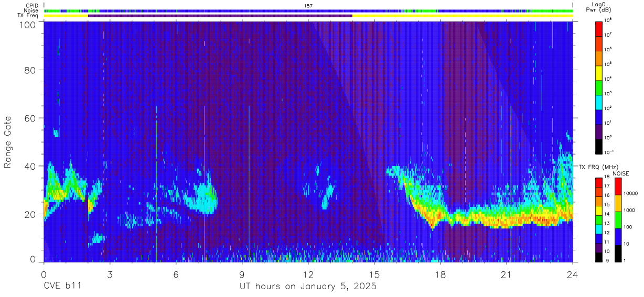Viewport: 644px width, 297px height.
Task: Pick the green segment of the power colorbar
Action: (x=598, y=86)
